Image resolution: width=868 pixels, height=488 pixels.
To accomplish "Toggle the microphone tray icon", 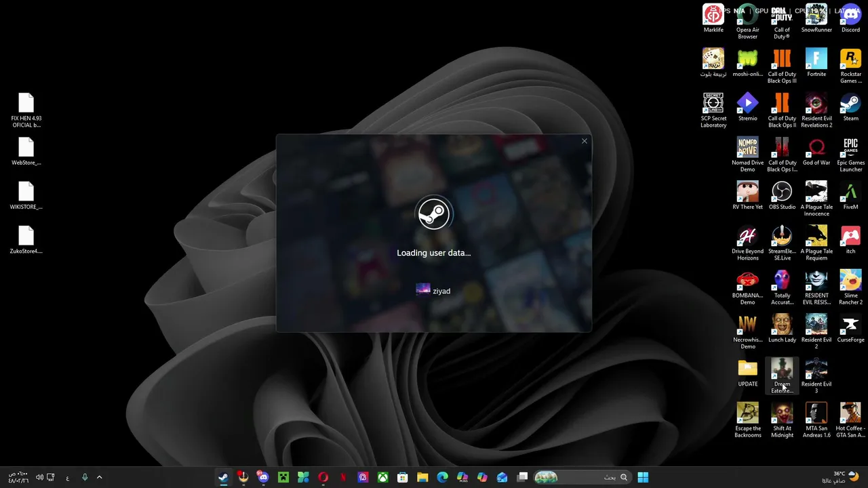I will 85,477.
